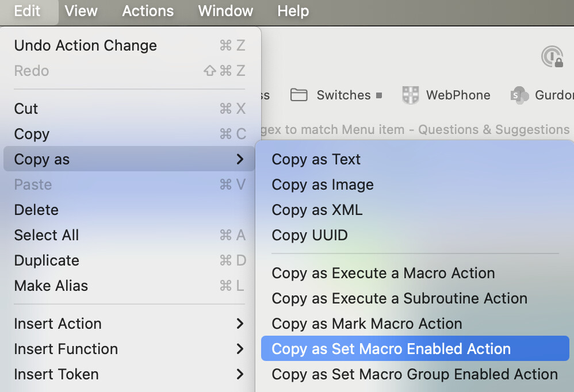Open the Window menu

tap(225, 11)
